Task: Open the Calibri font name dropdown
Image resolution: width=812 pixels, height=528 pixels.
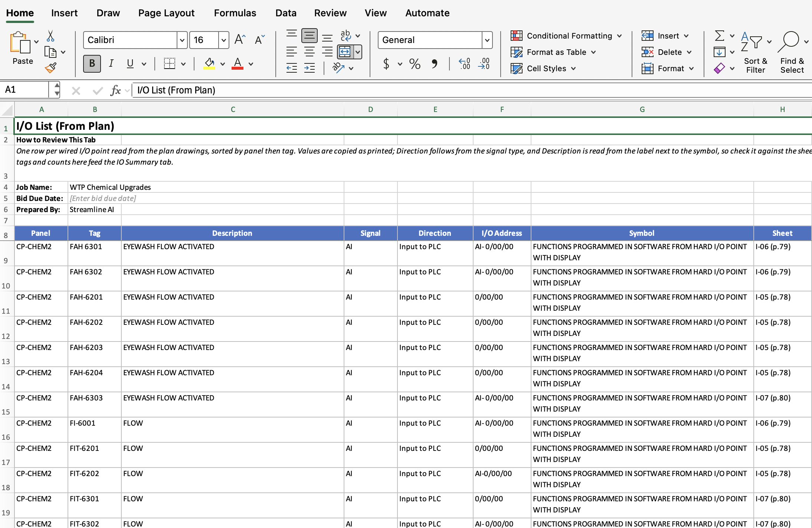Action: click(182, 40)
